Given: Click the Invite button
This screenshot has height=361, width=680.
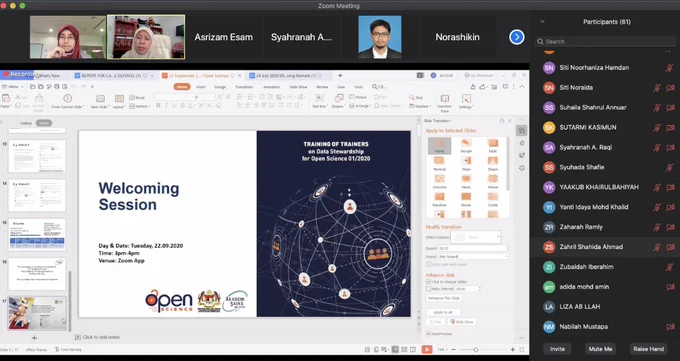Looking at the screenshot, I should coord(557,349).
